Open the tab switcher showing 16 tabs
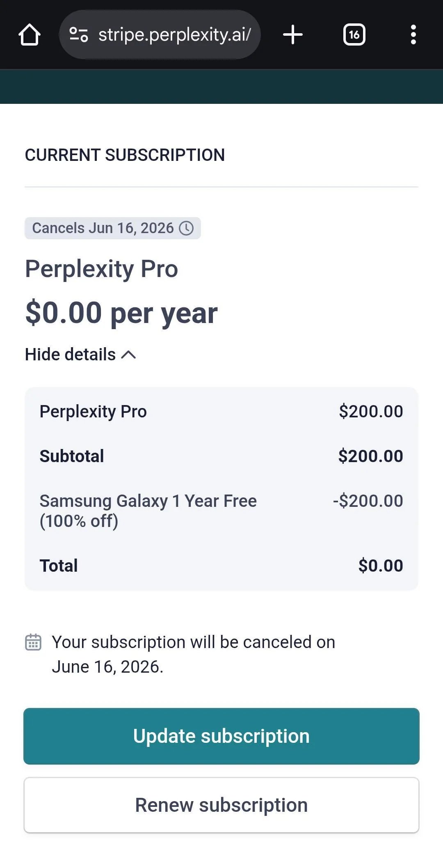 pyautogui.click(x=354, y=34)
